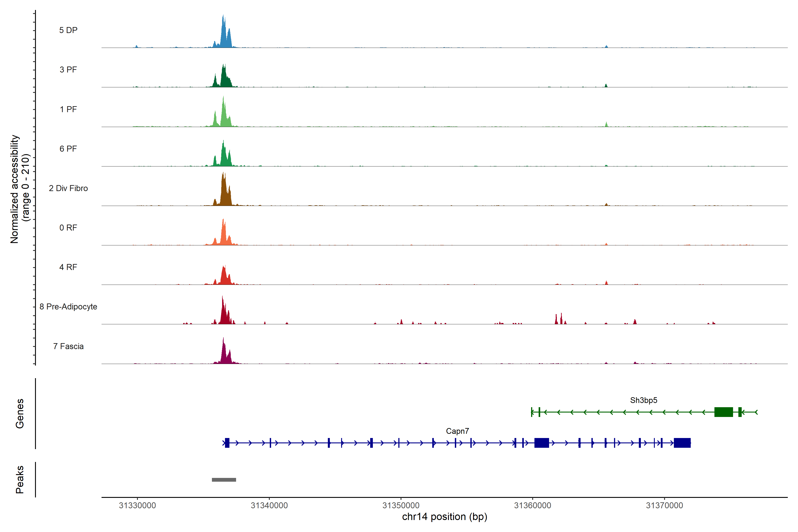
Task: Click the large green Sh3bp5 exon block
Action: [723, 412]
